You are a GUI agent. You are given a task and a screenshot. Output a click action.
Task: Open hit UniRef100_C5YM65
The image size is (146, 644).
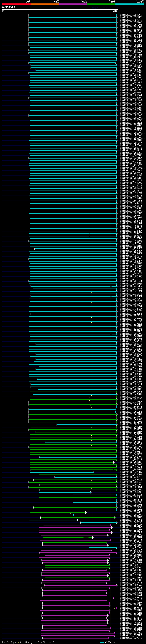131,32
